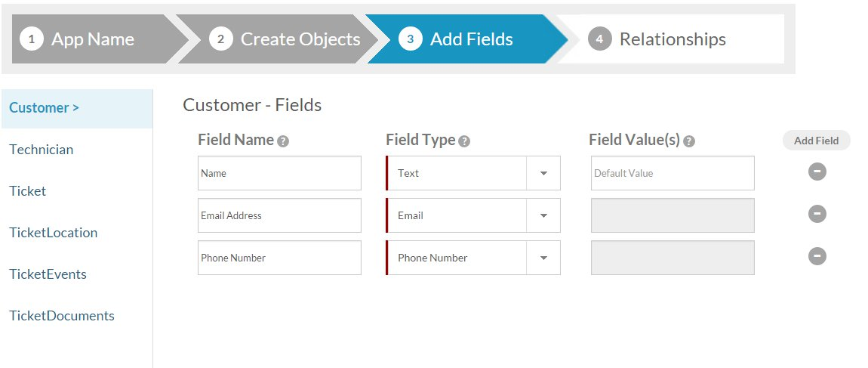This screenshot has height=368, width=868.
Task: Click the help icon beside Field Value(s)
Action: pyautogui.click(x=688, y=141)
